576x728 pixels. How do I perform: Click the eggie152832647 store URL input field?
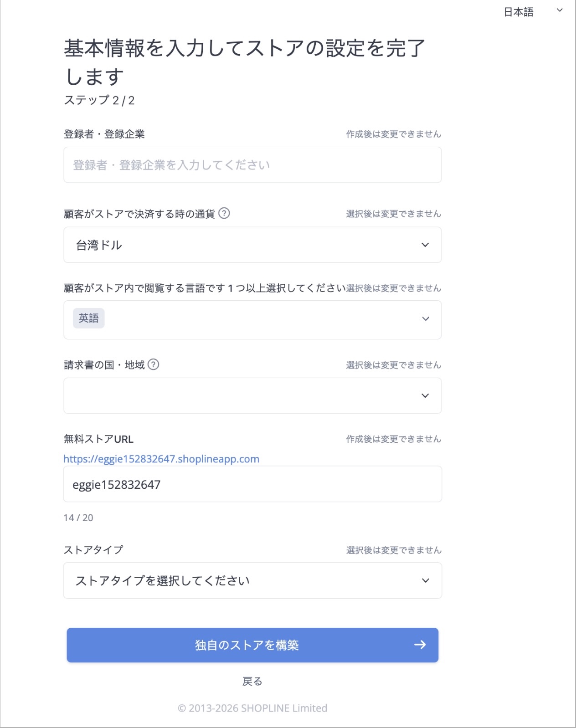coord(252,484)
